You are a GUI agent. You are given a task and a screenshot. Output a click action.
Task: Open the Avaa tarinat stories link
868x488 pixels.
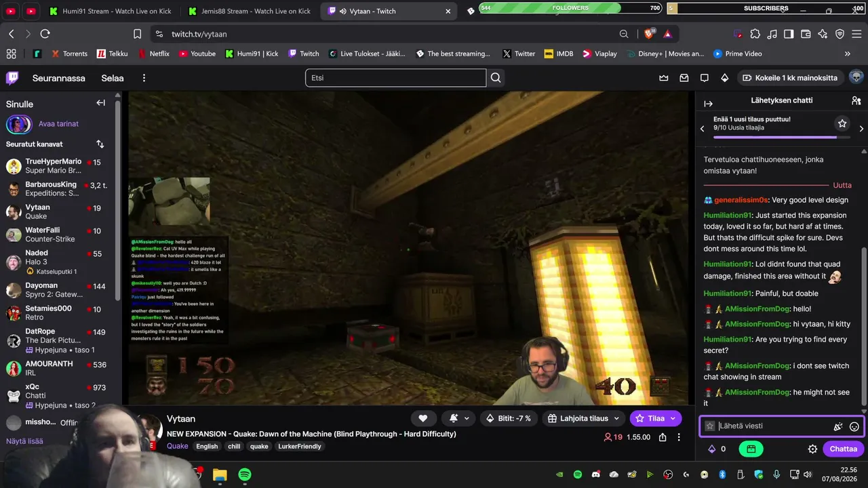coord(58,124)
